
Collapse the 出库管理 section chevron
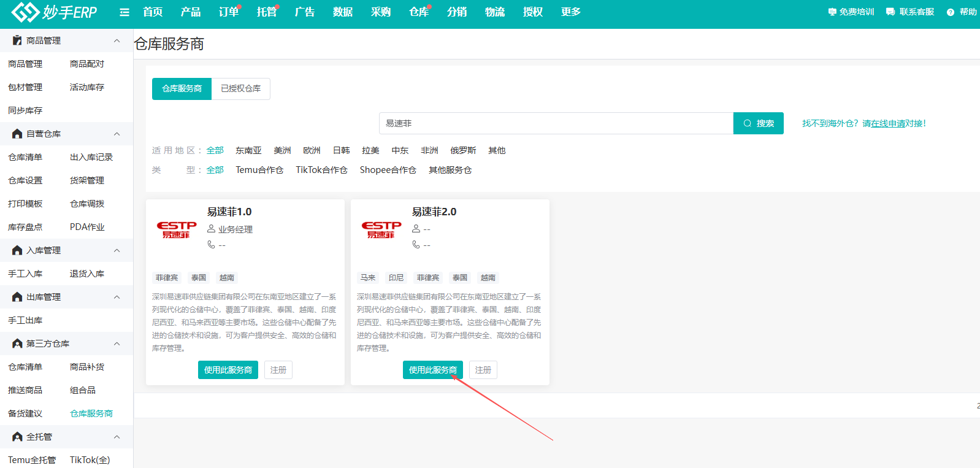(x=117, y=297)
